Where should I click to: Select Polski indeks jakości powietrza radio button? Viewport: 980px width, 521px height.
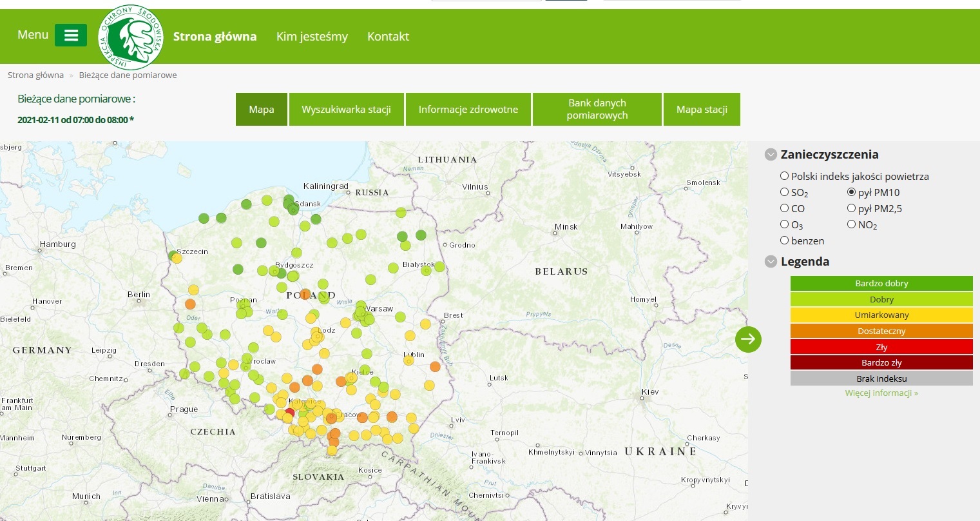[x=784, y=176]
